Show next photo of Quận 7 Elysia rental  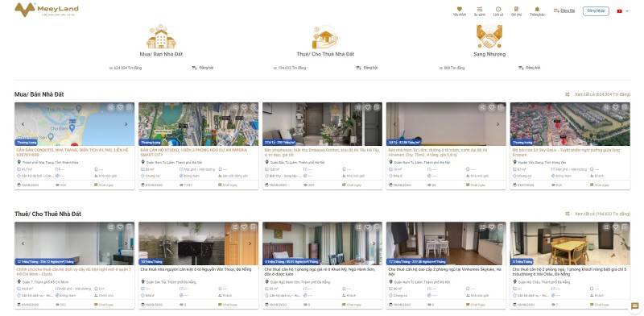pyautogui.click(x=126, y=243)
